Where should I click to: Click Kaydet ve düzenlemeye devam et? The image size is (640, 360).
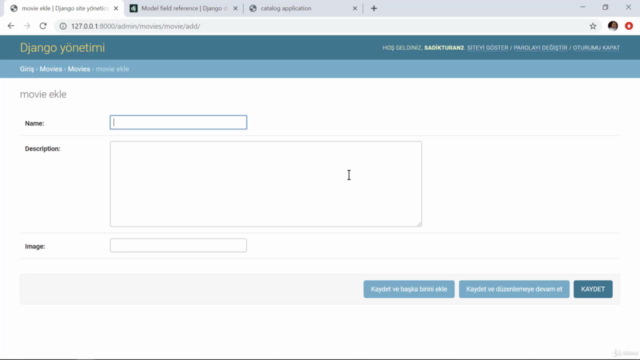514,289
